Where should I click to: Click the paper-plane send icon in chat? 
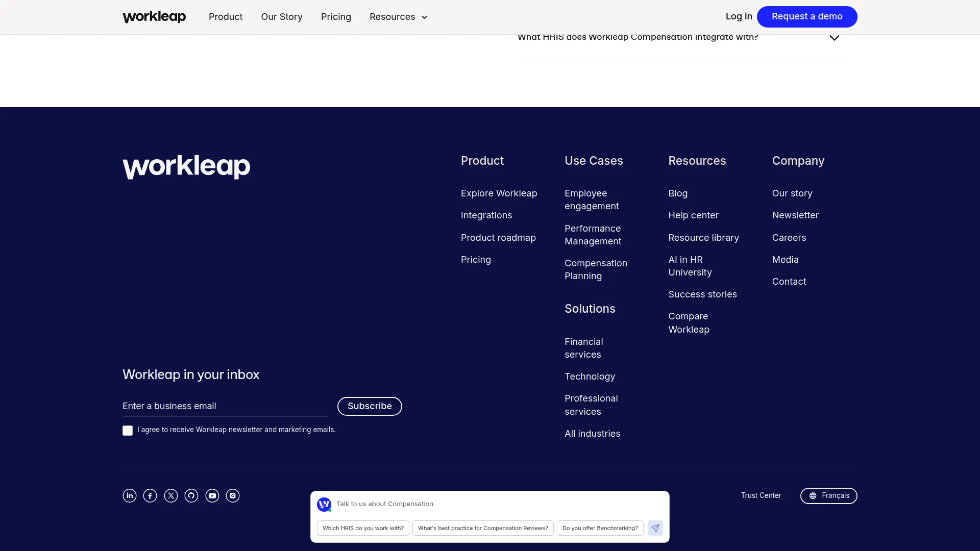click(x=655, y=528)
